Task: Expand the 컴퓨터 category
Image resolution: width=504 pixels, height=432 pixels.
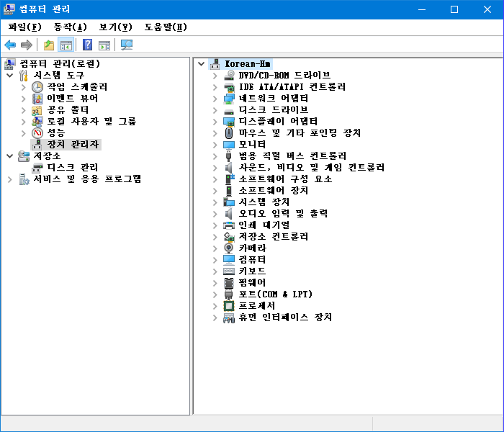Action: pyautogui.click(x=215, y=260)
